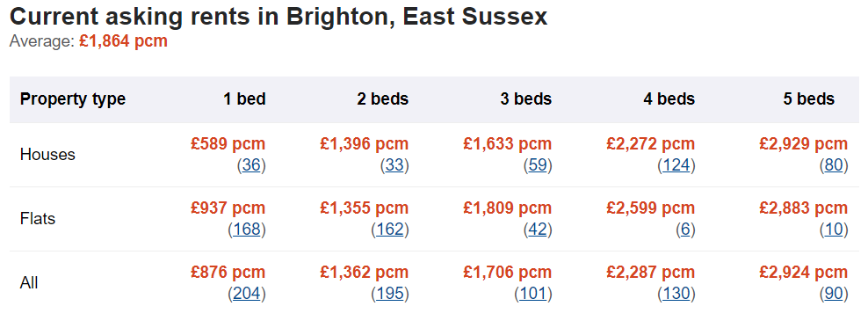Image resolution: width=868 pixels, height=328 pixels.
Task: Click the £1,864 pcm average rent figure
Action: pyautogui.click(x=123, y=41)
